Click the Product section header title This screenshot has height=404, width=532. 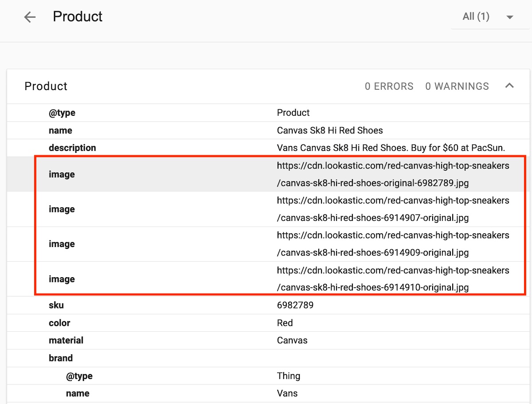(x=46, y=86)
